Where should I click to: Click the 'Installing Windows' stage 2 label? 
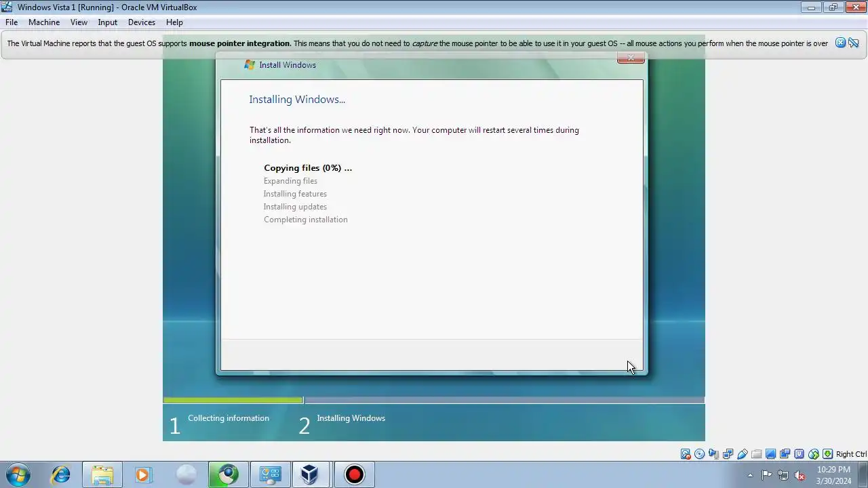[351, 418]
